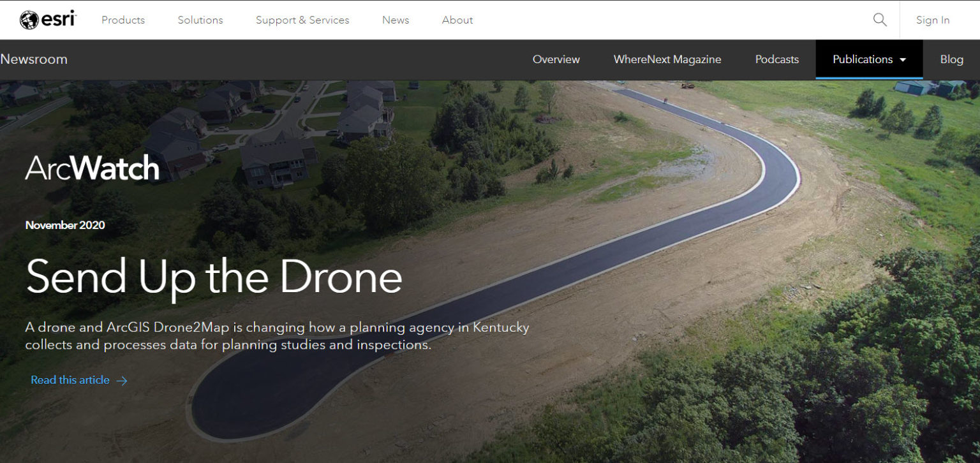Open the search magnifier icon
Image resolution: width=980 pixels, height=463 pixels.
tap(880, 20)
